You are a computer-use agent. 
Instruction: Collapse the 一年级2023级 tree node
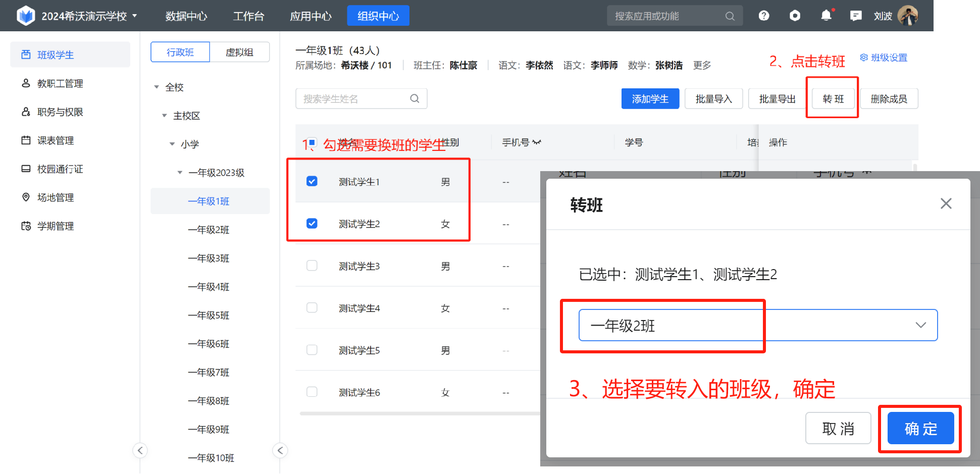pyautogui.click(x=180, y=173)
